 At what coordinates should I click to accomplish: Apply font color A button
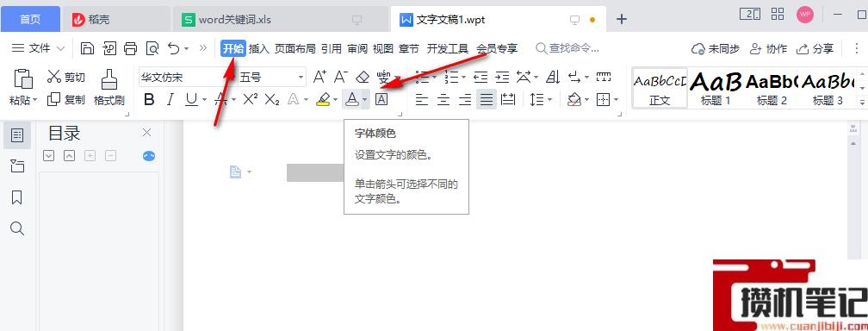point(351,100)
